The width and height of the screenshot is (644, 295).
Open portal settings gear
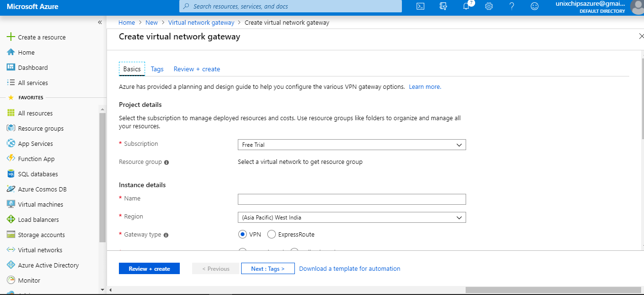(489, 6)
